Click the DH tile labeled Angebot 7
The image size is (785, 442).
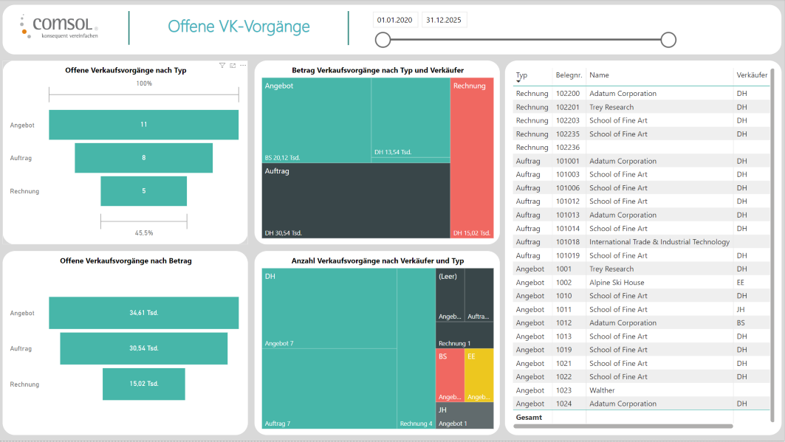(x=329, y=308)
